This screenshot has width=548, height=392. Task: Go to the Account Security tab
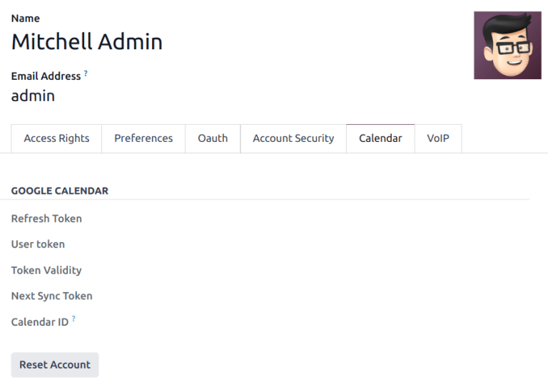point(293,138)
